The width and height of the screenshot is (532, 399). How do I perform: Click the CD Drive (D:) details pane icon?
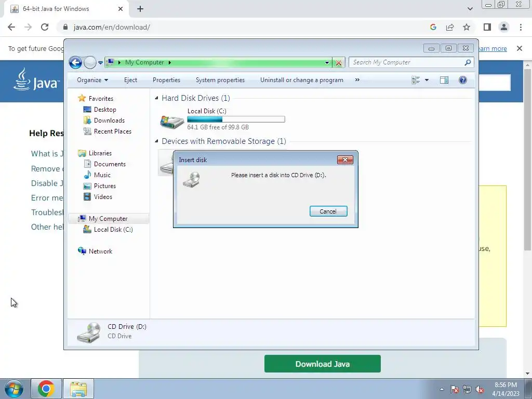point(88,332)
